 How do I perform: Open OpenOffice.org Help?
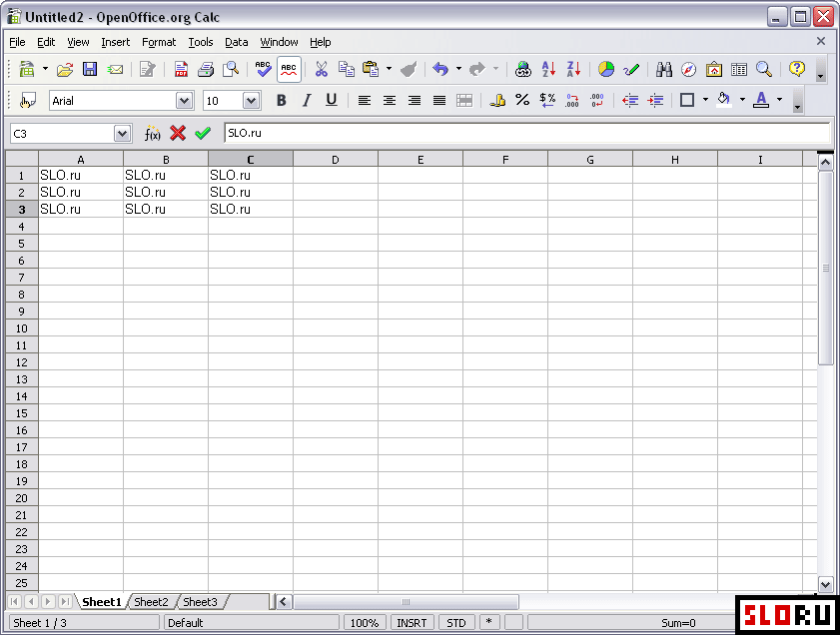tap(797, 69)
